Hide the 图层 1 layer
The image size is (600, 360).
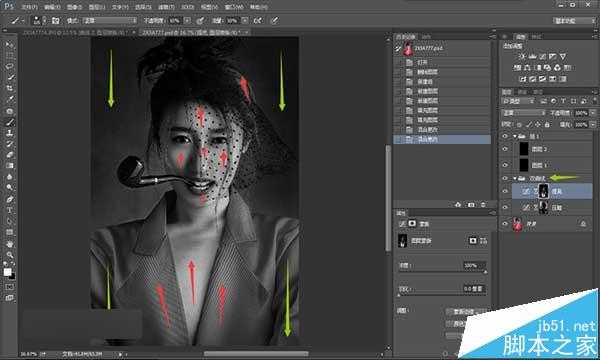[505, 165]
